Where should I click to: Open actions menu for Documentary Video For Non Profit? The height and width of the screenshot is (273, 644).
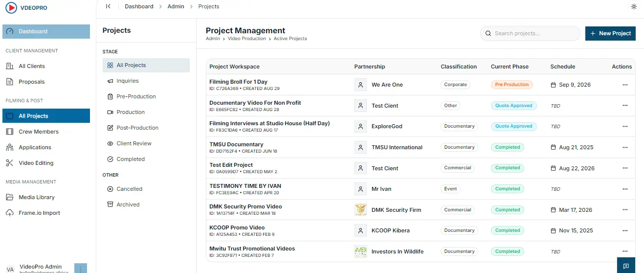pos(625,106)
